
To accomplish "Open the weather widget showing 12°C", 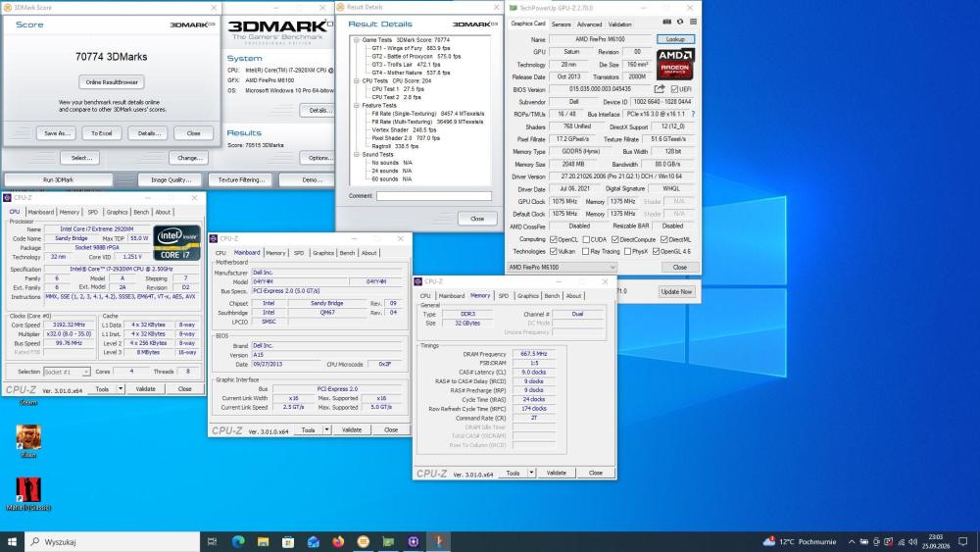I will (x=800, y=541).
